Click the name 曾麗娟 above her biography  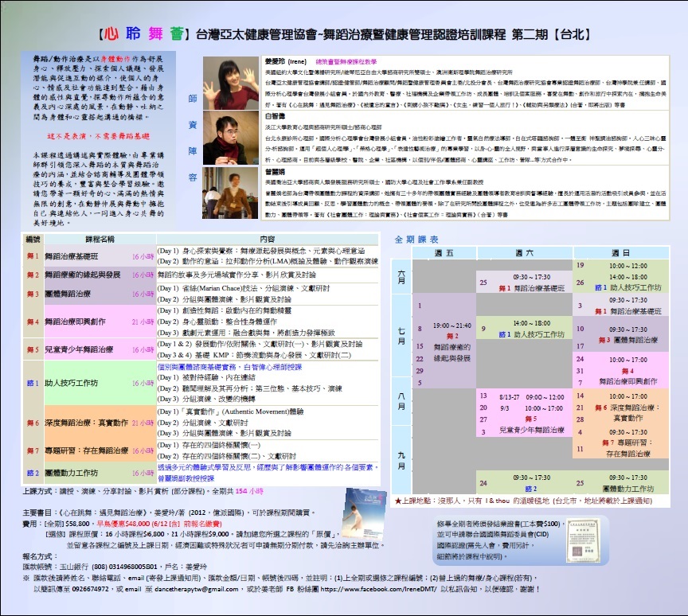click(x=275, y=171)
